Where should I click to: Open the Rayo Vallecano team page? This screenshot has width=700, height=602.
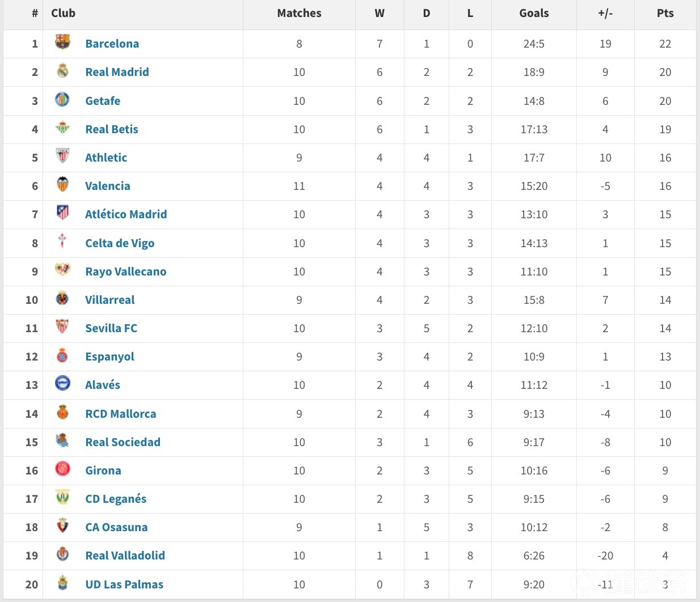click(126, 272)
